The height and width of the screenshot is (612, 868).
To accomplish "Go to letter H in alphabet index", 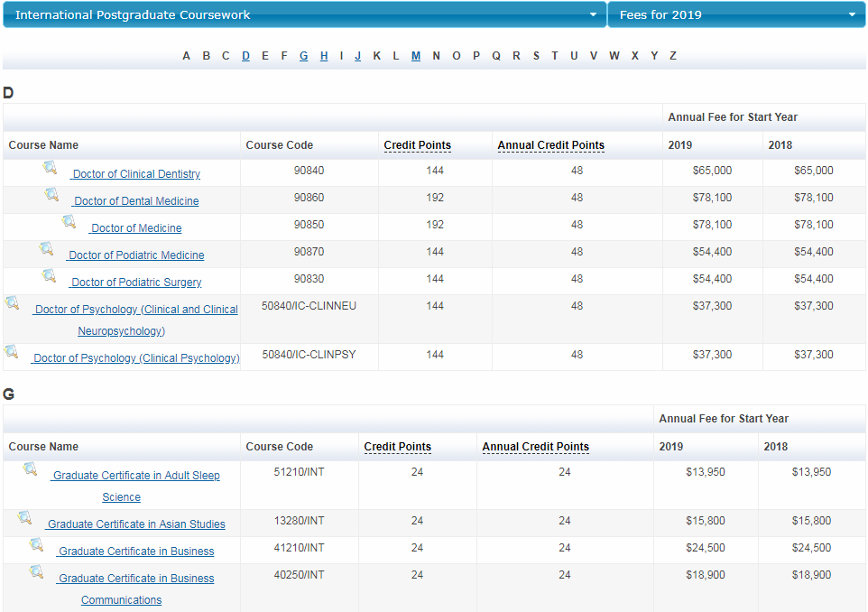I will click(x=324, y=56).
